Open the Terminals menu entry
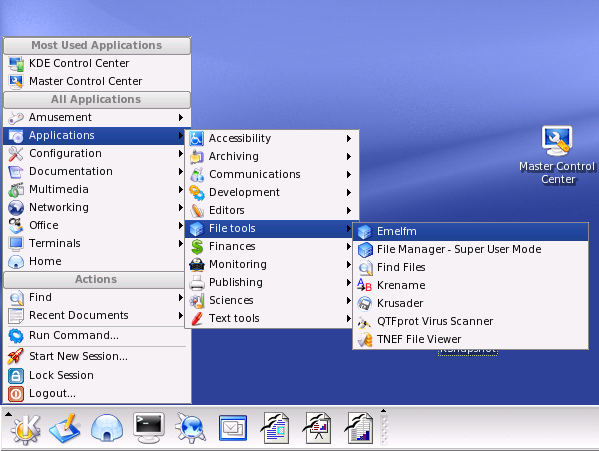 95,243
